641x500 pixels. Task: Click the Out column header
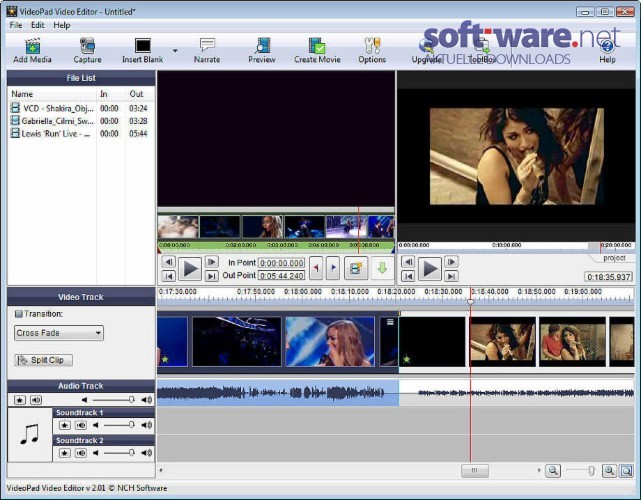pyautogui.click(x=139, y=94)
